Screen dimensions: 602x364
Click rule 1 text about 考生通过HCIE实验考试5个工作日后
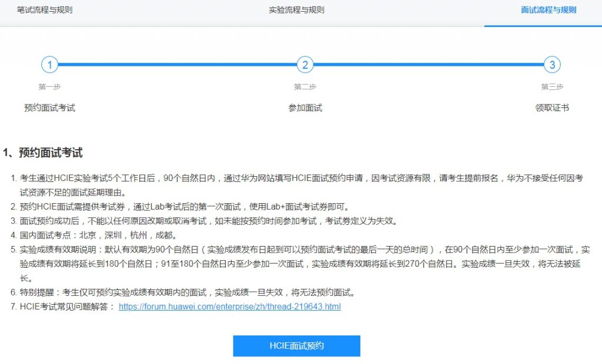click(302, 186)
